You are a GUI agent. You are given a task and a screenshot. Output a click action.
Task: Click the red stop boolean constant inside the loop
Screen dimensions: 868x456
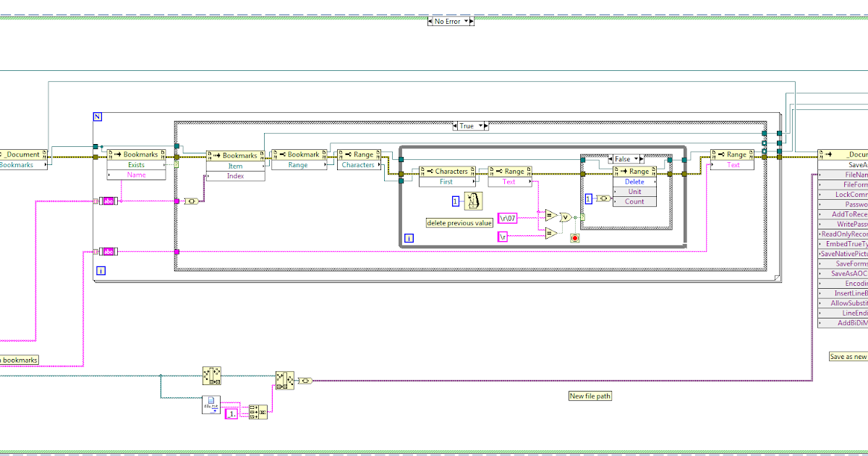[x=575, y=237]
